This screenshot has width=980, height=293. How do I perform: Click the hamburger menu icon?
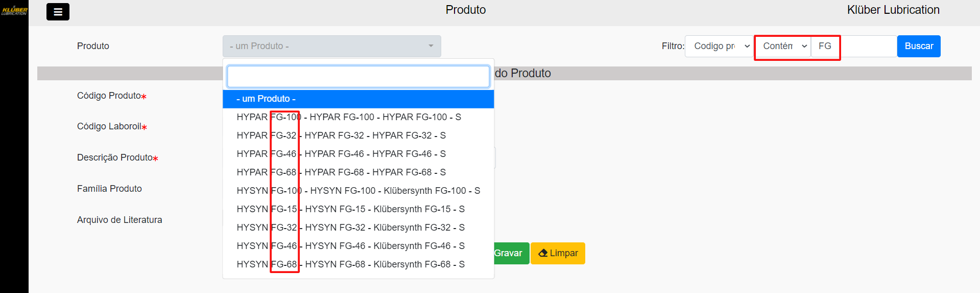click(58, 12)
